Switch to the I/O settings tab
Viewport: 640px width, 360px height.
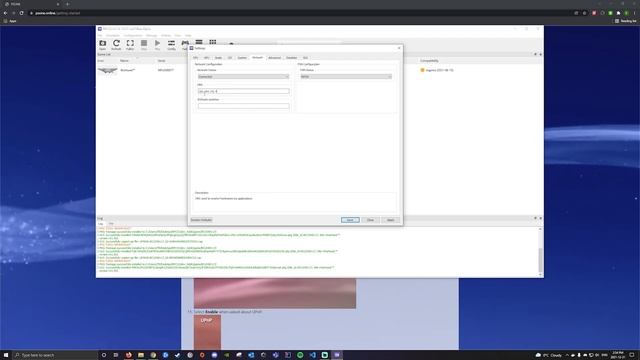(230, 58)
